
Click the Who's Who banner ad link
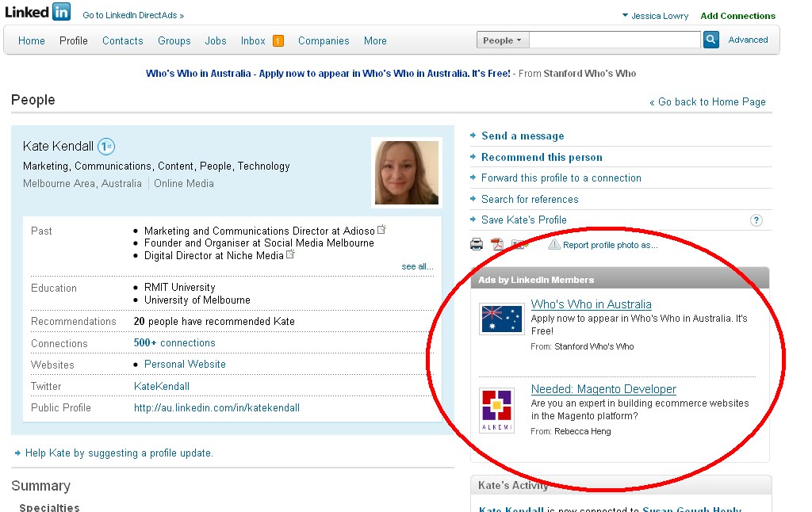click(x=327, y=74)
